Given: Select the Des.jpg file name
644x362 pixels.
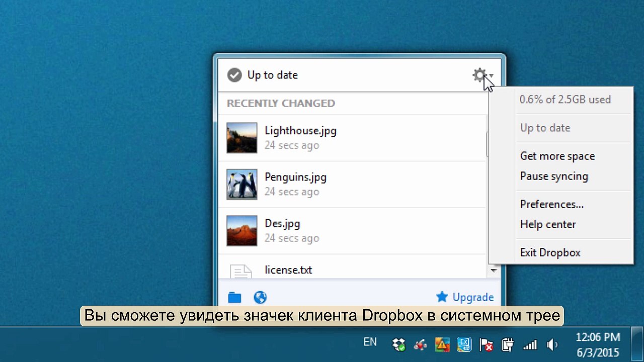Looking at the screenshot, I should (282, 223).
